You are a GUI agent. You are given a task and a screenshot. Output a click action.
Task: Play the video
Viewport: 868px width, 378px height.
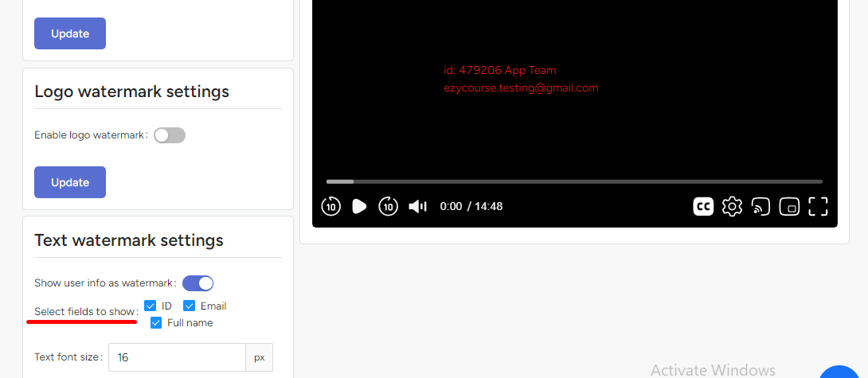tap(359, 206)
